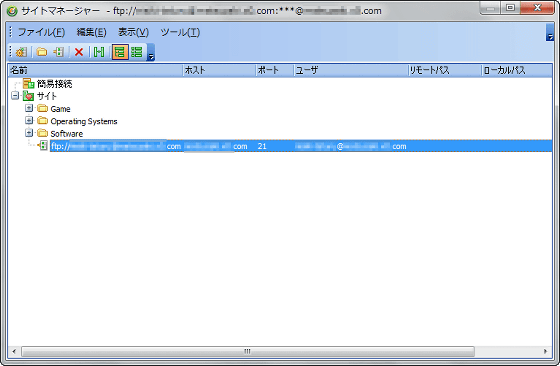Viewport: 560px width, 366px height.
Task: Open the 編集(E) menu
Action: (x=91, y=32)
